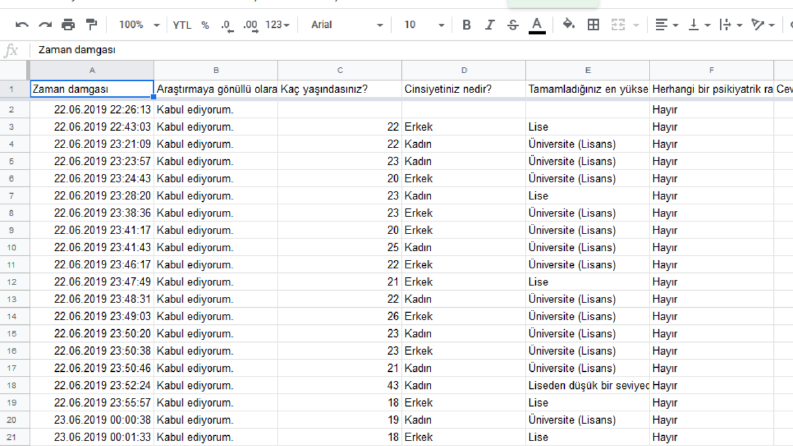The width and height of the screenshot is (793, 446).
Task: Decrease decimal places
Action: coord(227,25)
